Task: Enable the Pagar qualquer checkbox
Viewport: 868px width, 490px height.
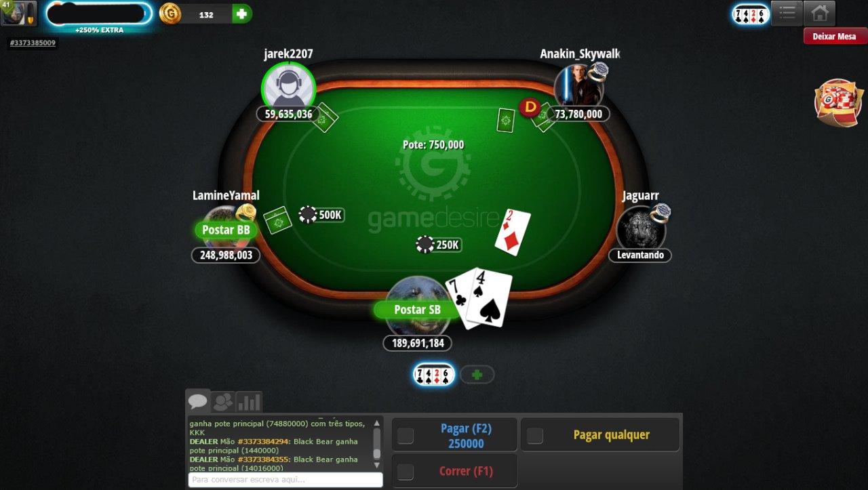Action: [535, 436]
